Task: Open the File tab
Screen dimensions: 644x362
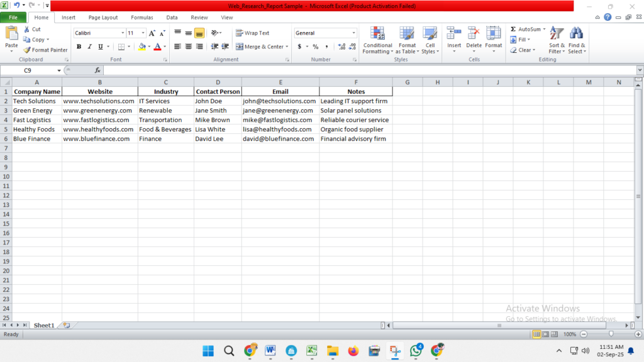Action: point(13,18)
